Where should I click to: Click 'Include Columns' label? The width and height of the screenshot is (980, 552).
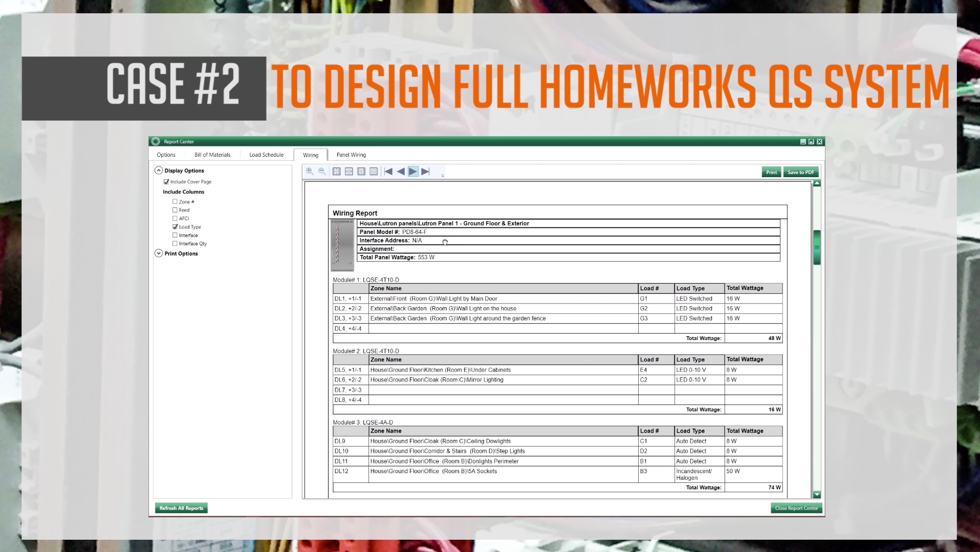pyautogui.click(x=183, y=192)
